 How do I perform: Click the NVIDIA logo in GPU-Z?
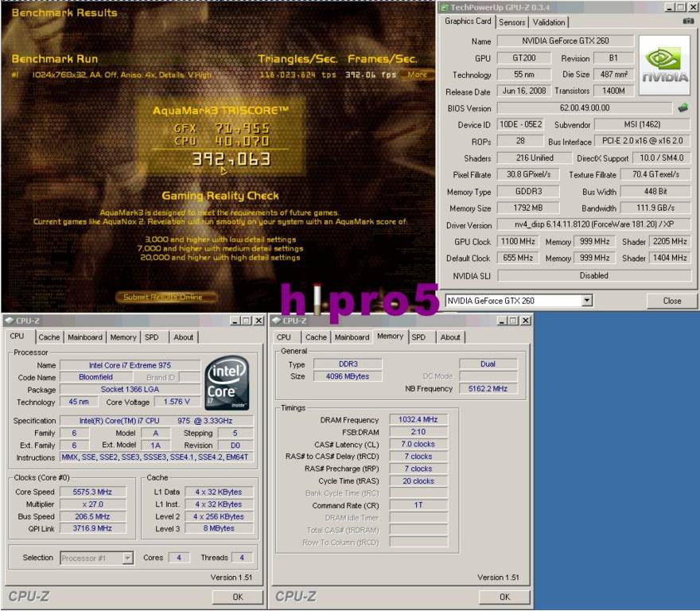pos(665,65)
